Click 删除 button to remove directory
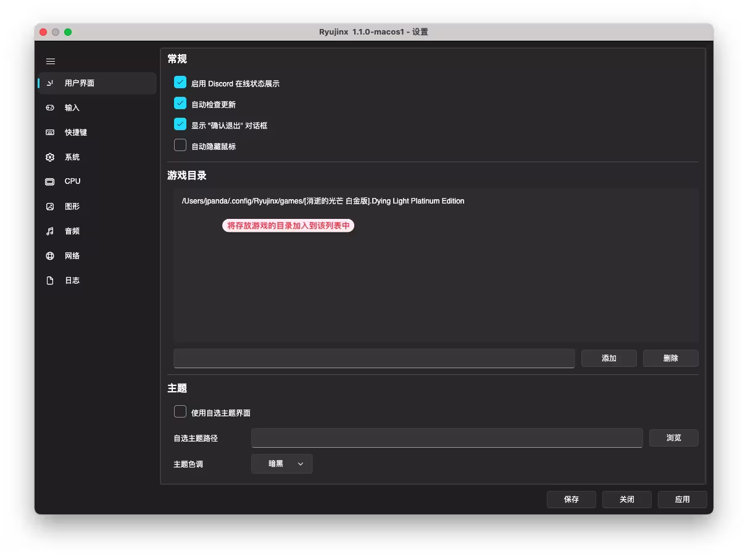The width and height of the screenshot is (748, 560). click(x=670, y=358)
